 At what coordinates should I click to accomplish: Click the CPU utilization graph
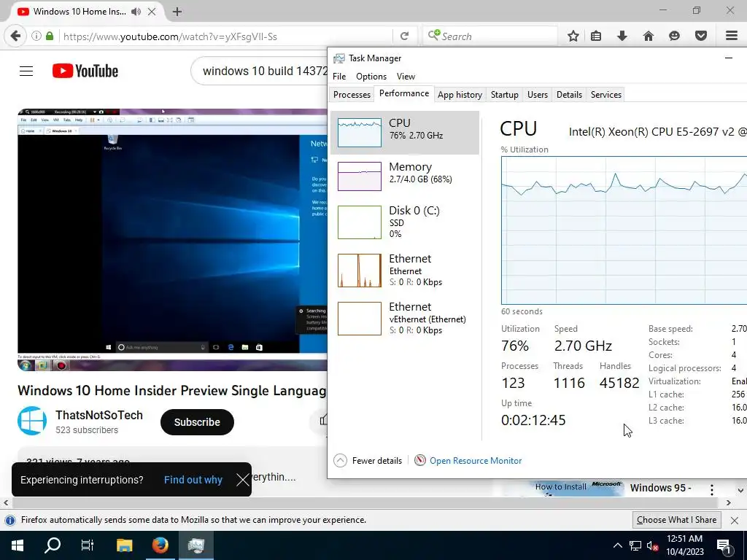pos(624,230)
